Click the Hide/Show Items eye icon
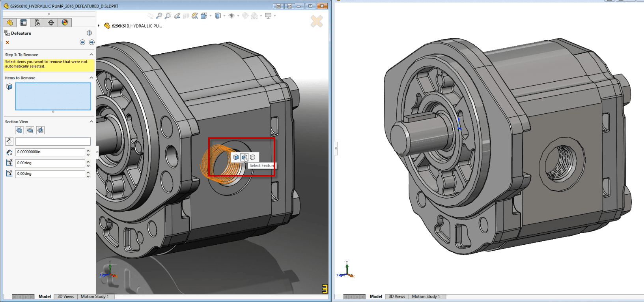This screenshot has height=302, width=644. point(231,16)
